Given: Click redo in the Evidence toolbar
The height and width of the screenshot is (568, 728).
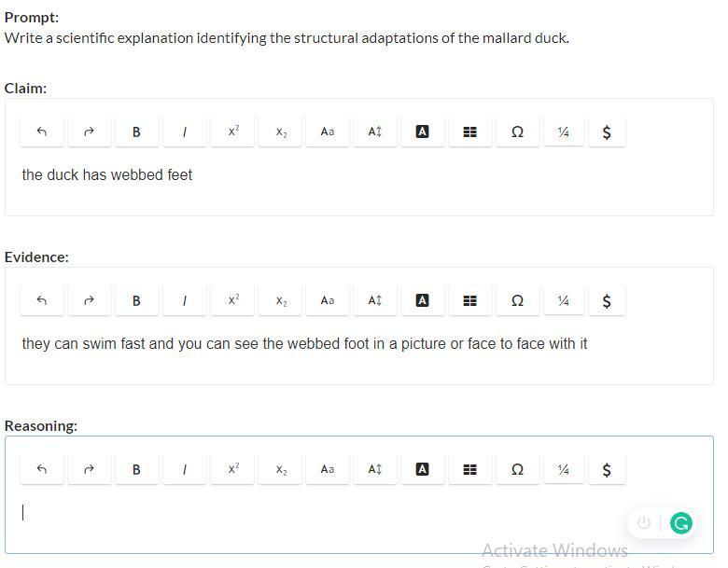Looking at the screenshot, I should (89, 300).
